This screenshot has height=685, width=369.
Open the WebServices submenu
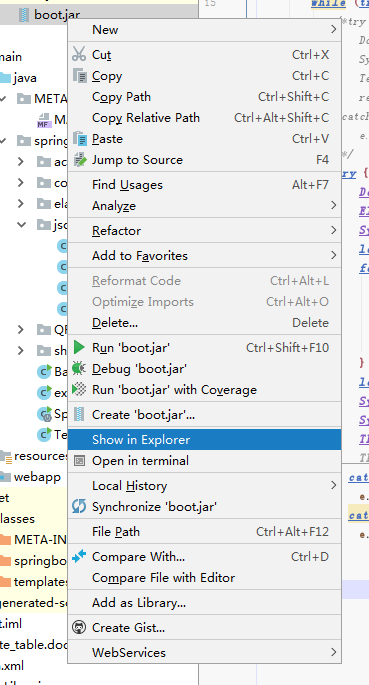tap(204, 652)
